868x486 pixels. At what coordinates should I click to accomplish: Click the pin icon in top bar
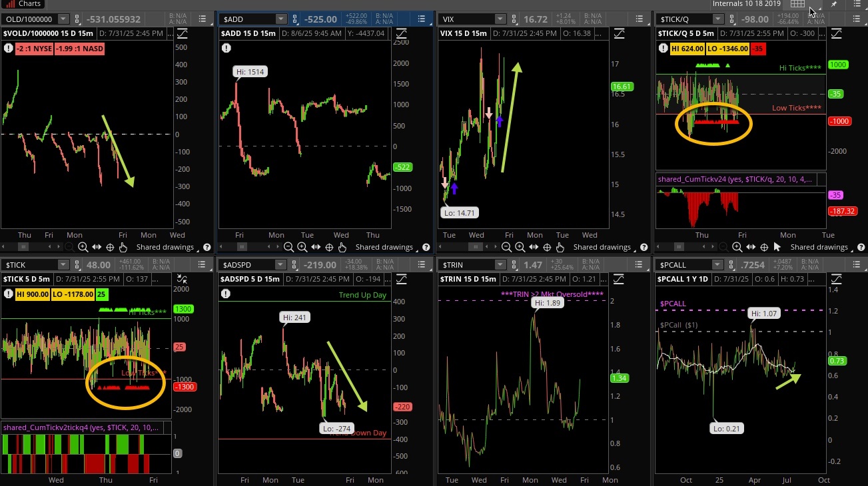pos(833,4)
